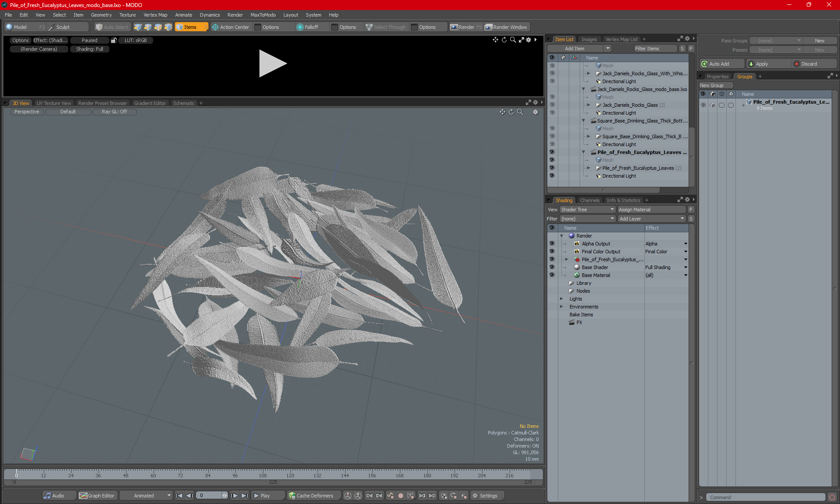Click Filter Items field

pyautogui.click(x=655, y=49)
